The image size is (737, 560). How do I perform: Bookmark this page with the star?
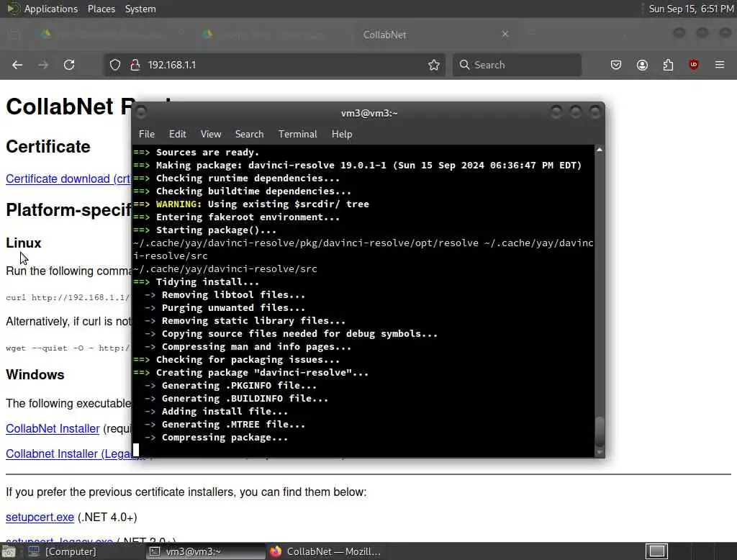434,65
